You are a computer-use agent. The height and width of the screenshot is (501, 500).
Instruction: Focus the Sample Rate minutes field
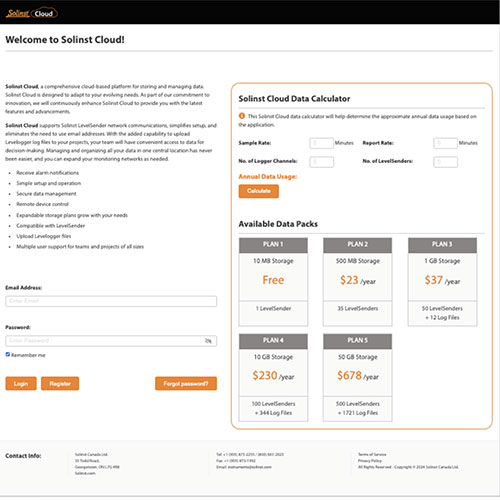coord(321,143)
